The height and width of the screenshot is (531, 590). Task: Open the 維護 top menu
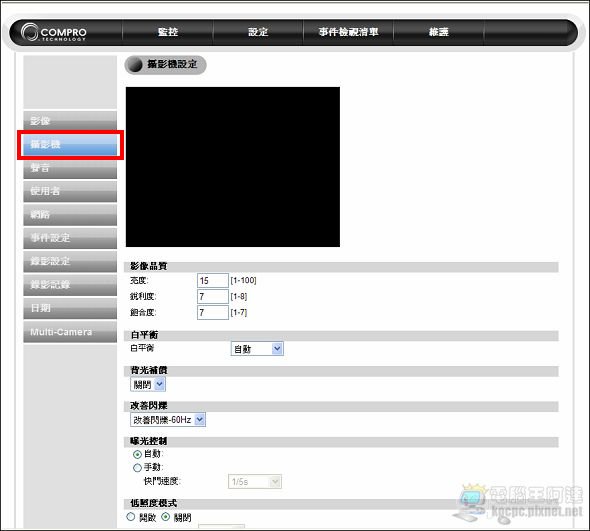pyautogui.click(x=439, y=32)
